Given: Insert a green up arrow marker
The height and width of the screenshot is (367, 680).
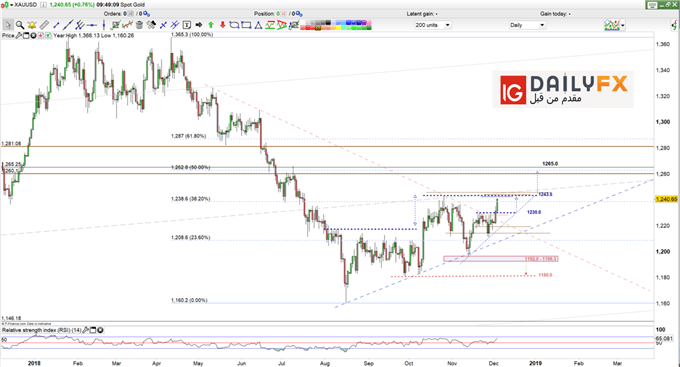Looking at the screenshot, I should click(211, 25).
